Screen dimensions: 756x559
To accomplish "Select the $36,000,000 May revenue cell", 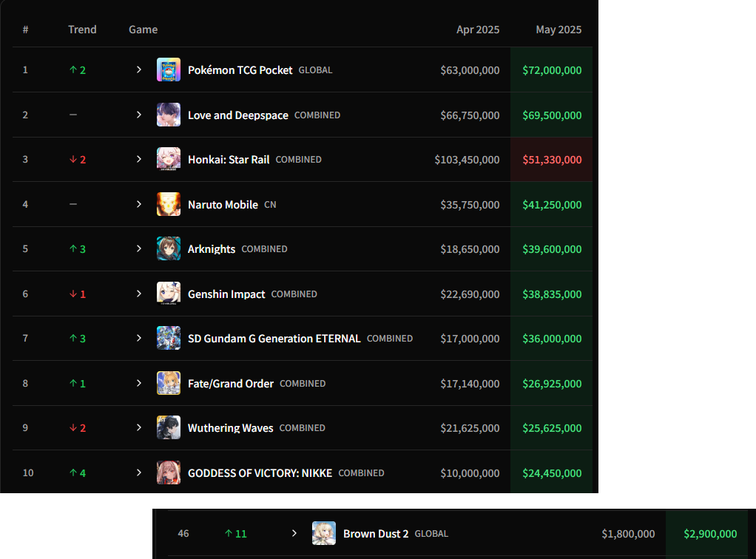I will tap(552, 339).
